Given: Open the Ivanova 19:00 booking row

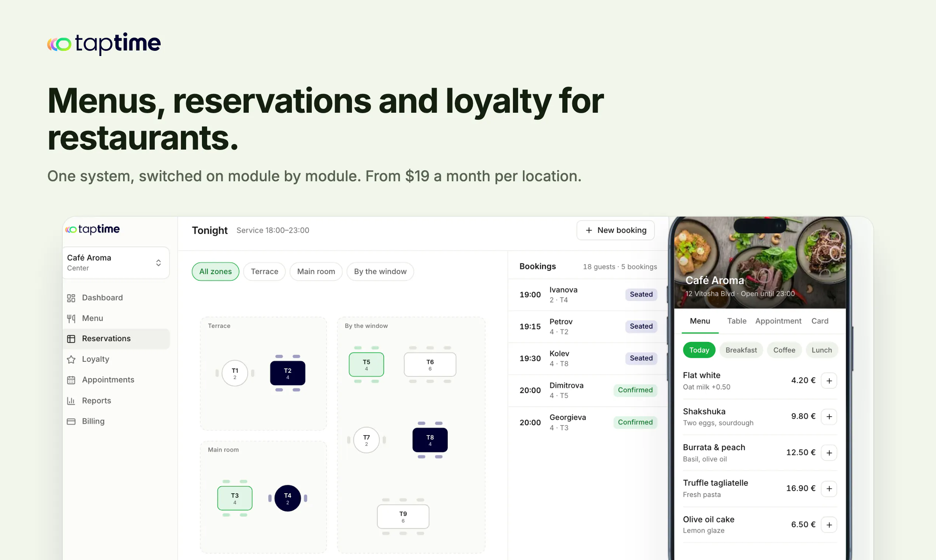Looking at the screenshot, I should [x=588, y=295].
